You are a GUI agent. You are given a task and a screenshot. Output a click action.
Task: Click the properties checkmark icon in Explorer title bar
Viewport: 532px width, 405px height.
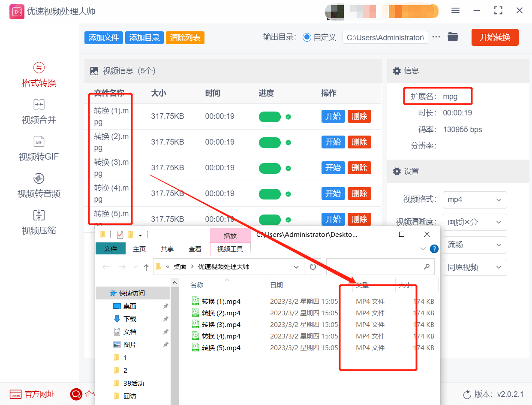[120, 235]
